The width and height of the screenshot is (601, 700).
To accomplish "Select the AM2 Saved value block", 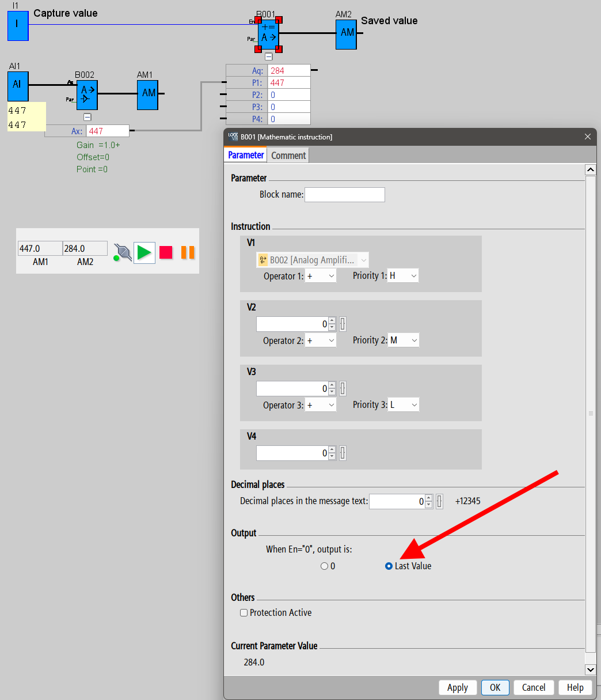I will coord(346,35).
